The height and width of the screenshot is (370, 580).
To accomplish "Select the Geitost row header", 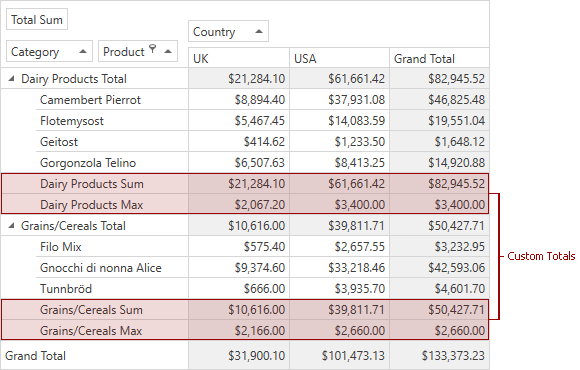I will (x=112, y=142).
